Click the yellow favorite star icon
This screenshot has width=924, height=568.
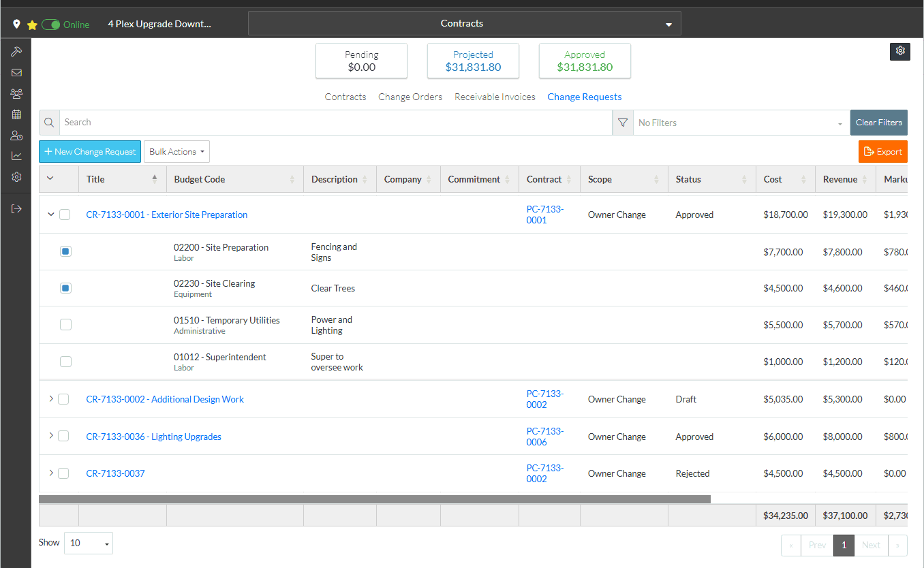[x=32, y=25]
